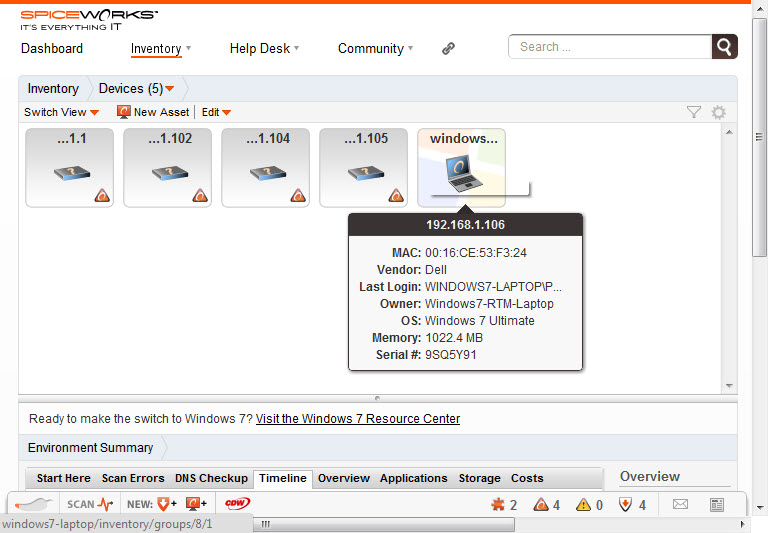Open the Community menu
Screen dimensions: 768x533
coord(375,48)
